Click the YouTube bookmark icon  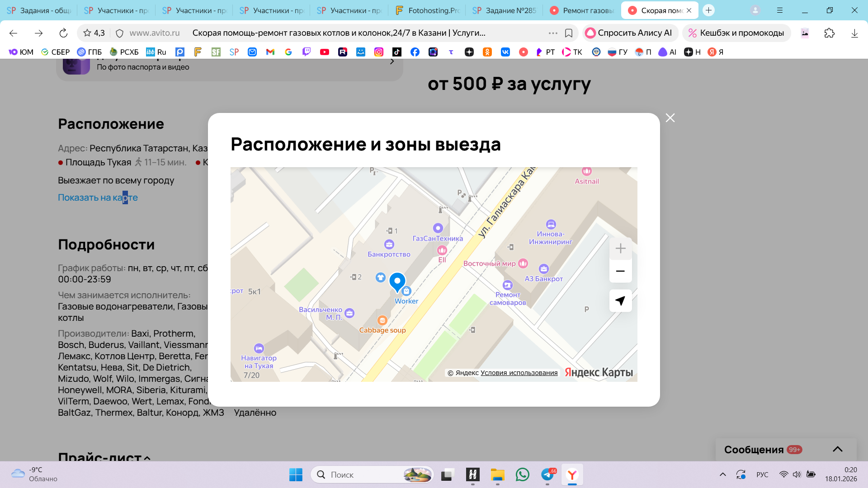pyautogui.click(x=324, y=52)
